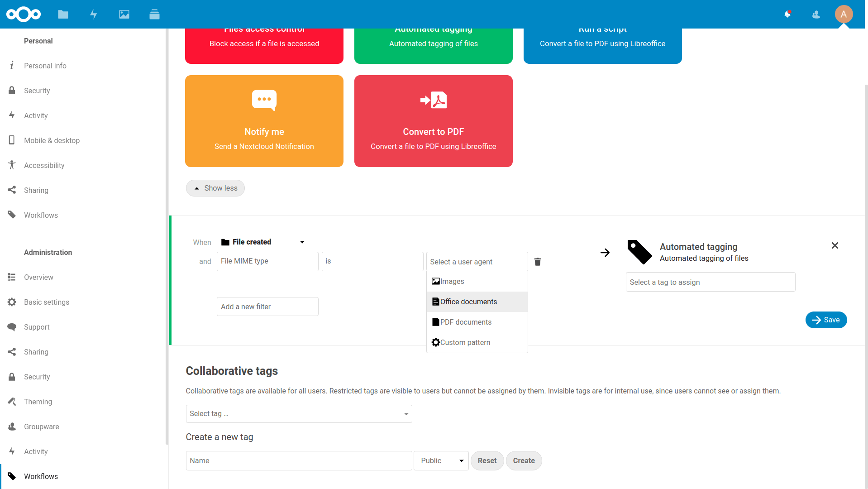The height and width of the screenshot is (489, 868).
Task: Open Theming in the Administration sidebar
Action: tap(38, 402)
